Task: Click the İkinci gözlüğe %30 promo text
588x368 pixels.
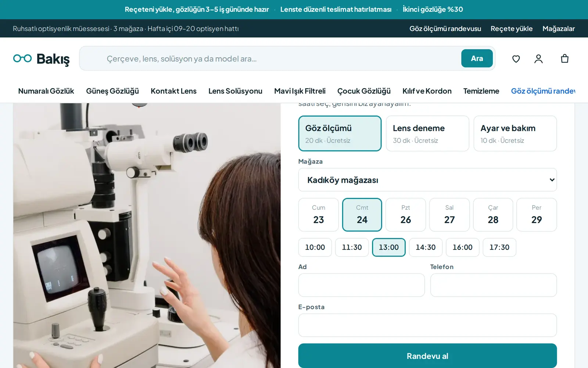Action: (433, 10)
